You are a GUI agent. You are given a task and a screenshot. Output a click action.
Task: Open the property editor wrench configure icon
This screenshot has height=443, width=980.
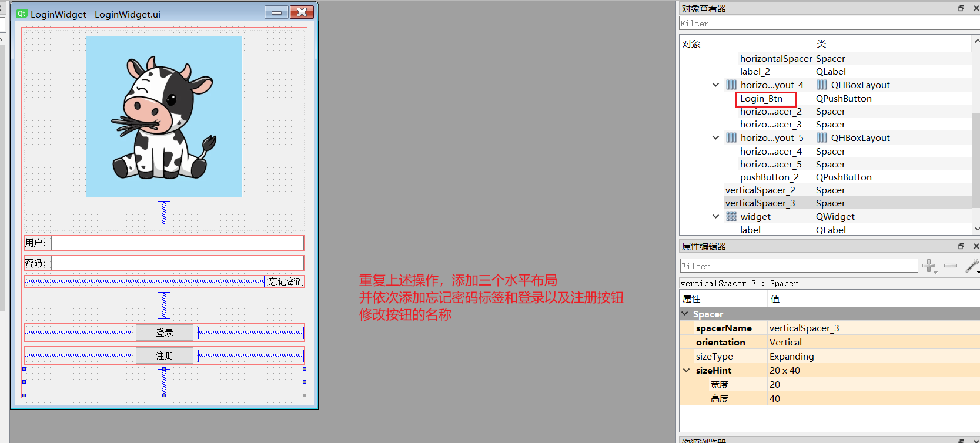tap(972, 266)
